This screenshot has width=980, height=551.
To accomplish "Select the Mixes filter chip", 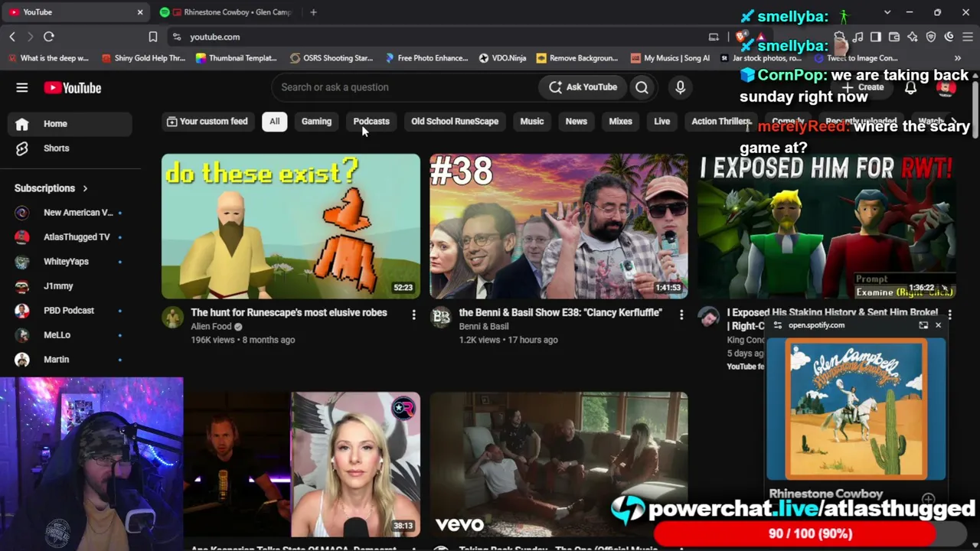I will pos(620,122).
